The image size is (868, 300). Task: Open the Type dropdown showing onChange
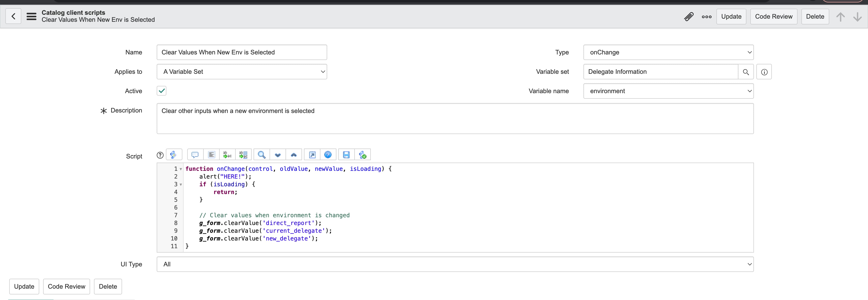point(668,52)
